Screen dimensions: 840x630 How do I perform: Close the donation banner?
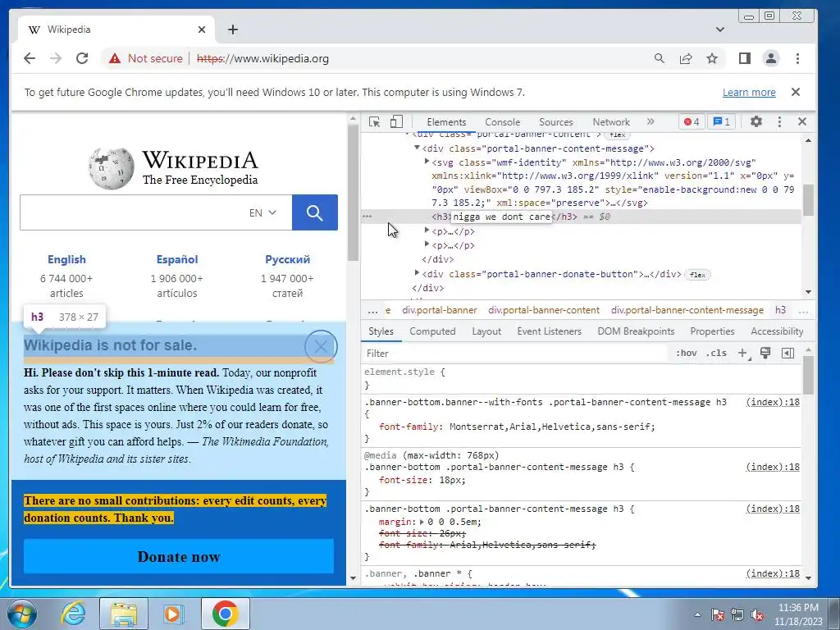pos(321,346)
